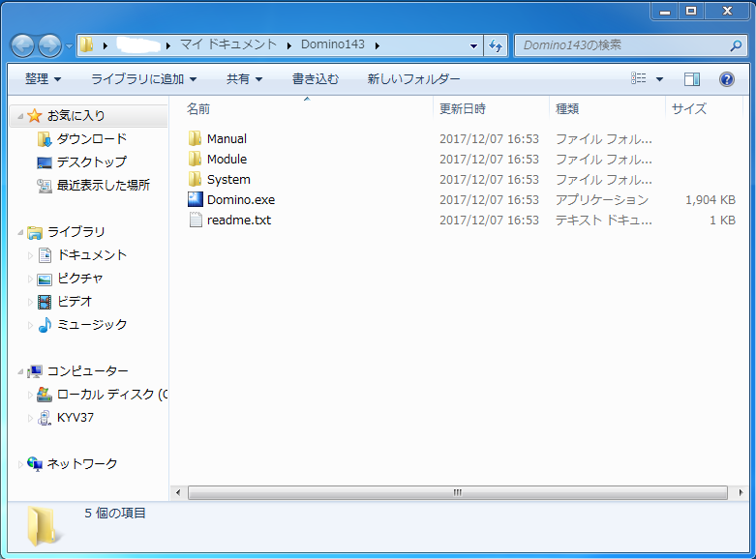This screenshot has height=559, width=756.
Task: Select the KYV37 device
Action: (76, 418)
